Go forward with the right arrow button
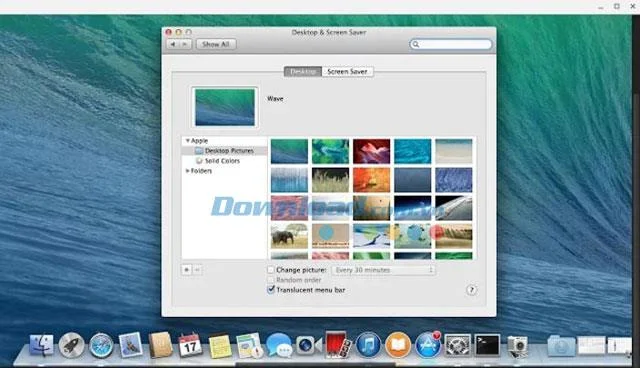 (185, 44)
